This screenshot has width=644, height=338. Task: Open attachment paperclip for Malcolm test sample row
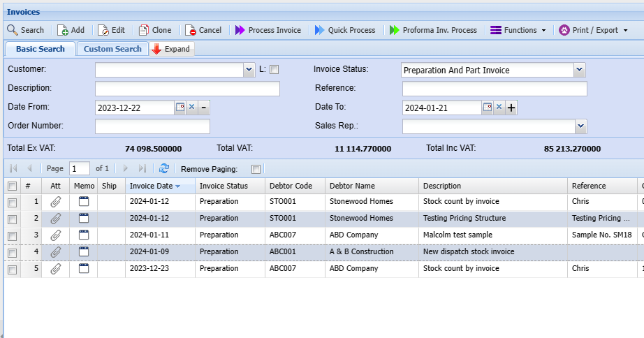pos(56,235)
